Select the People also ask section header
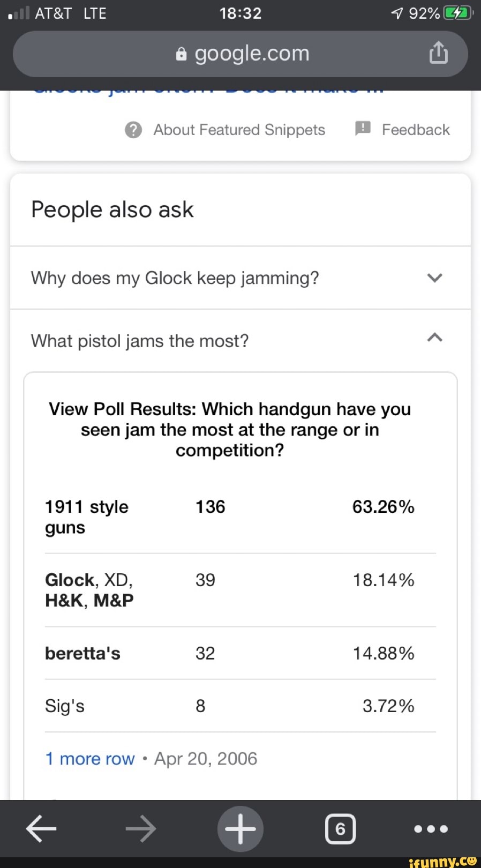Image resolution: width=481 pixels, height=868 pixels. [x=111, y=209]
